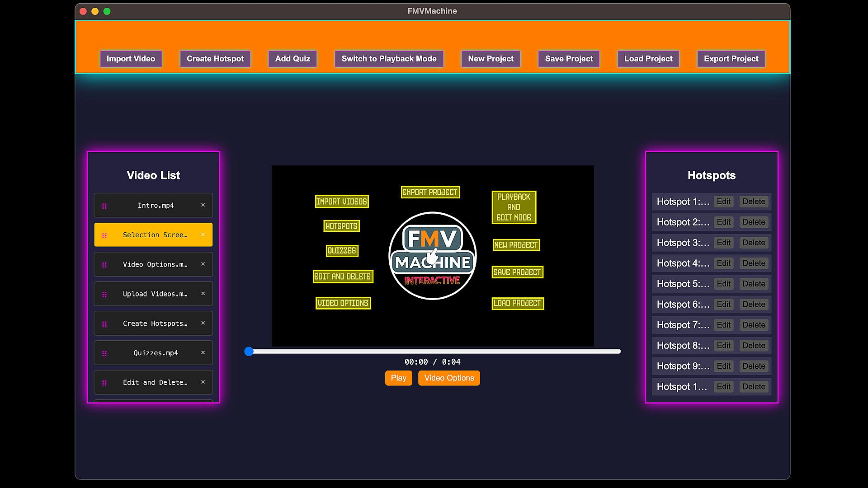The height and width of the screenshot is (488, 868).
Task: Click Create Hotspot in the toolbar
Action: point(215,59)
